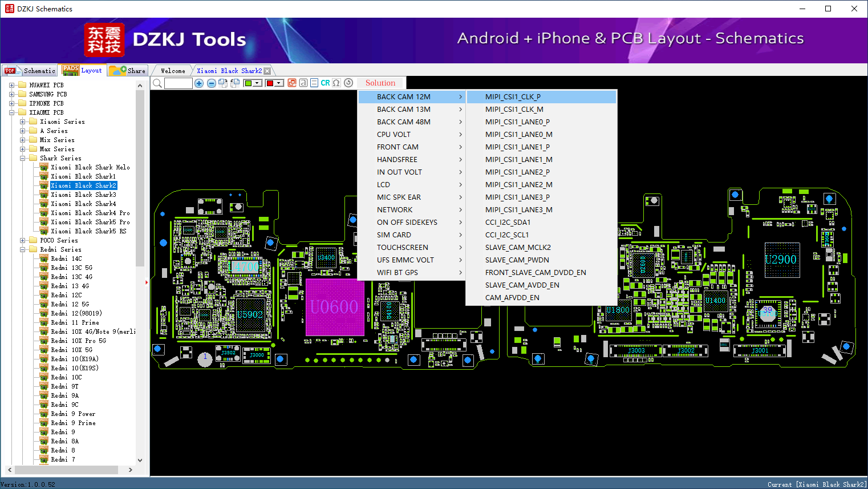Open the Solution menu button
The width and height of the screenshot is (868, 489).
pos(380,83)
